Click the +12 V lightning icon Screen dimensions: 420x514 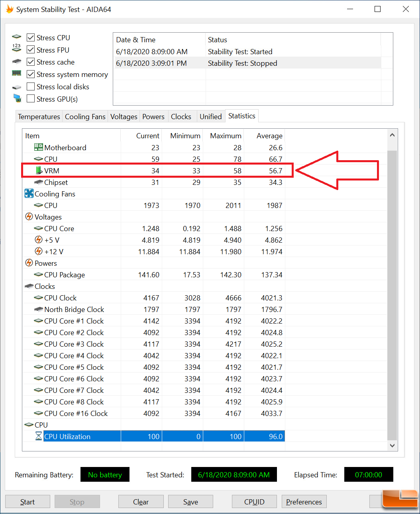(39, 251)
